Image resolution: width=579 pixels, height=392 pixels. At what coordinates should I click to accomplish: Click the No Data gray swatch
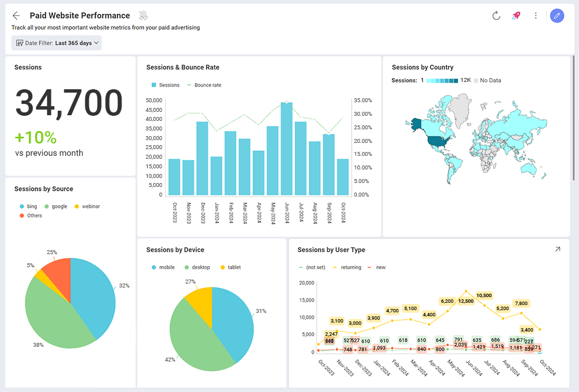tap(476, 80)
